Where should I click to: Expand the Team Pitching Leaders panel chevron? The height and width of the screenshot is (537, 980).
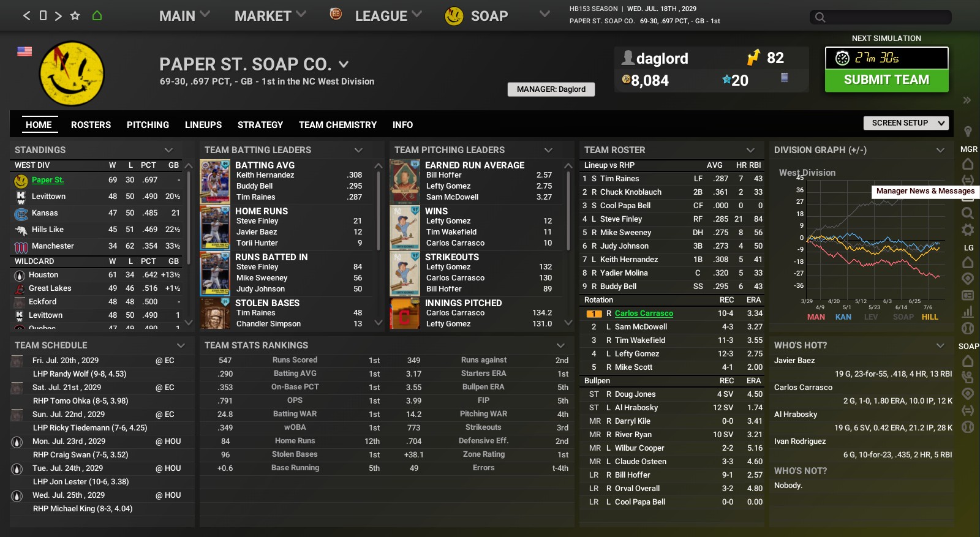(x=548, y=150)
